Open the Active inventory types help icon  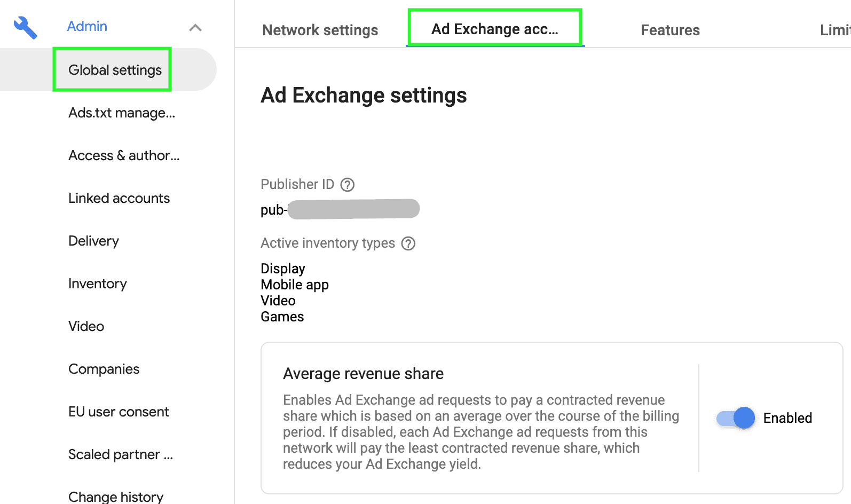coord(408,243)
